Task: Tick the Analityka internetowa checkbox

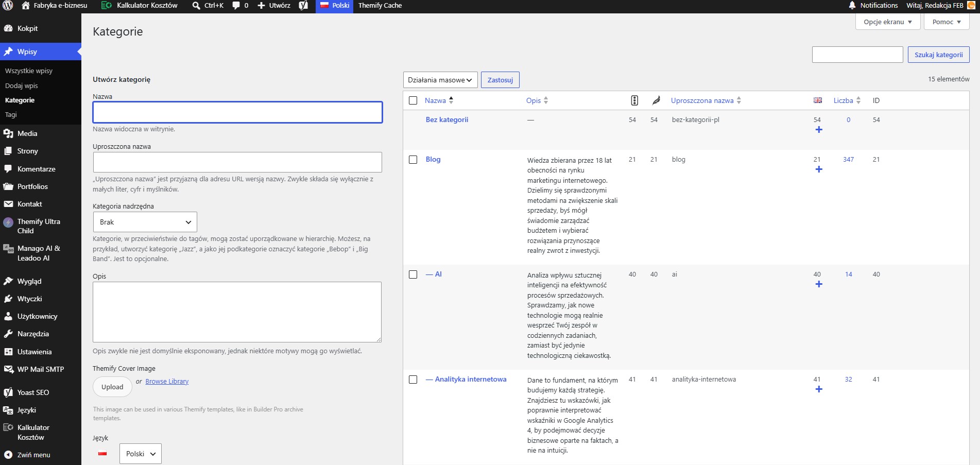Action: pyautogui.click(x=413, y=380)
